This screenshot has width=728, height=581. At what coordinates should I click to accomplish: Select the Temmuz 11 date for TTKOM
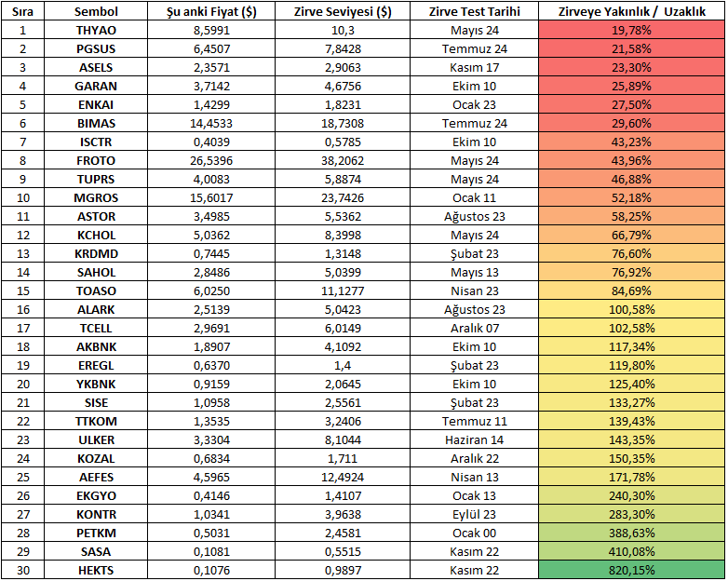pyautogui.click(x=475, y=421)
